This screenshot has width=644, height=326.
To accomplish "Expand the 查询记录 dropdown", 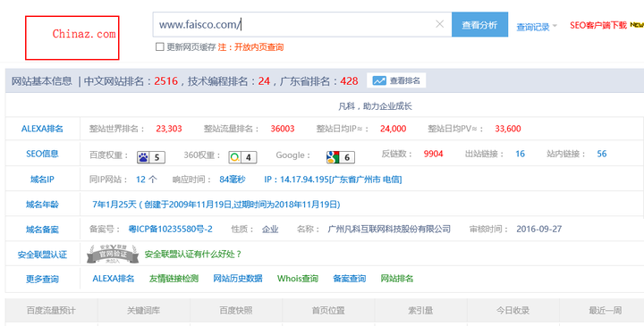I will [537, 27].
